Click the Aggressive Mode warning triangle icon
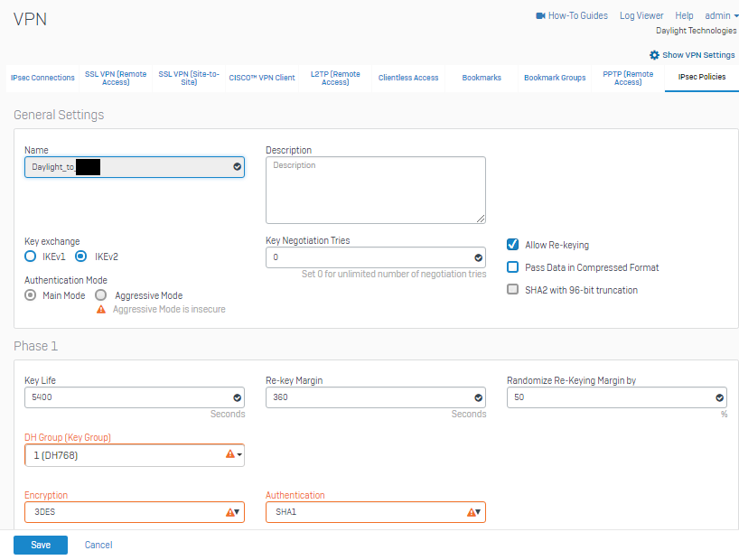739x560 pixels. coord(101,310)
